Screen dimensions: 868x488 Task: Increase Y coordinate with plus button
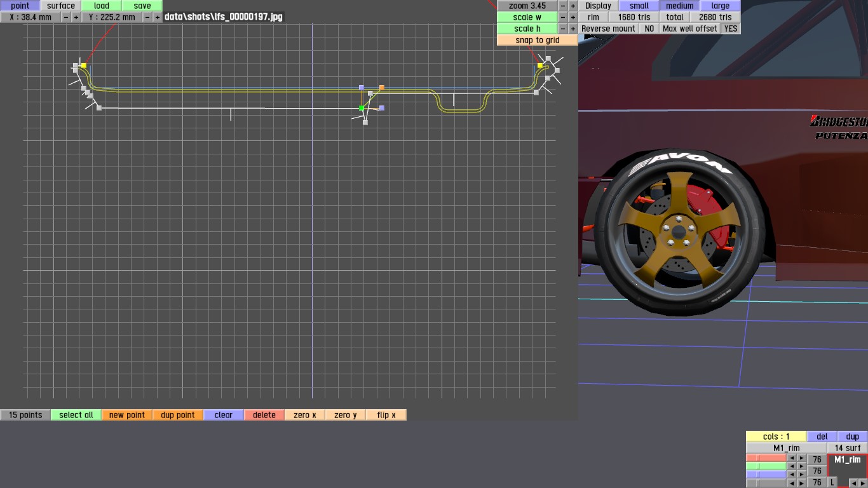point(158,17)
